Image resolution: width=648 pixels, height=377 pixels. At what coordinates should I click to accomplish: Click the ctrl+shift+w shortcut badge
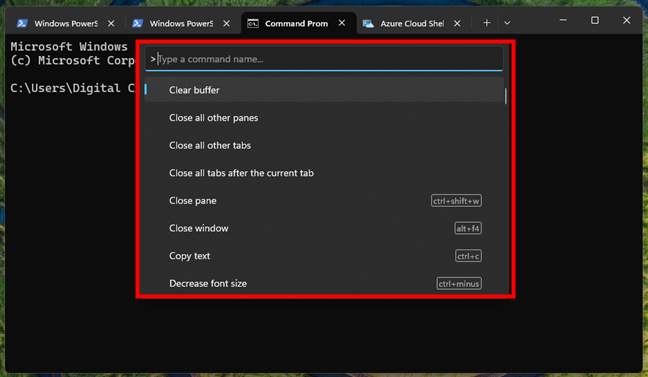pos(456,201)
